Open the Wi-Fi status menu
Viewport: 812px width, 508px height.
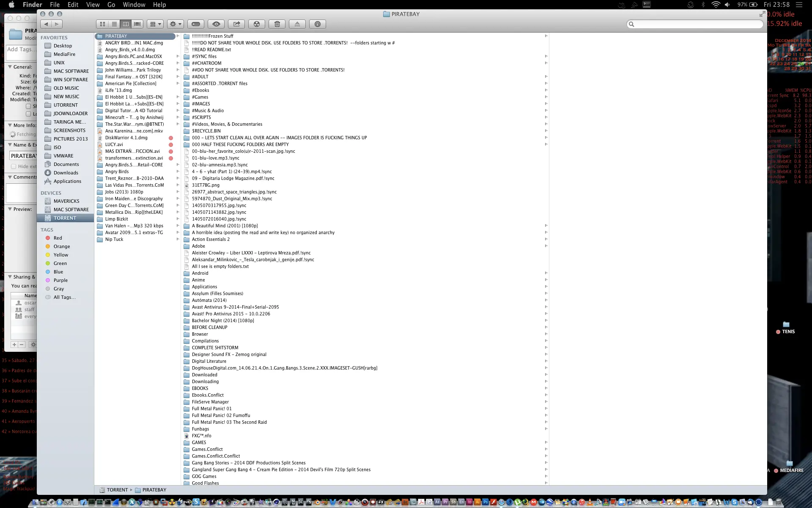(x=716, y=5)
